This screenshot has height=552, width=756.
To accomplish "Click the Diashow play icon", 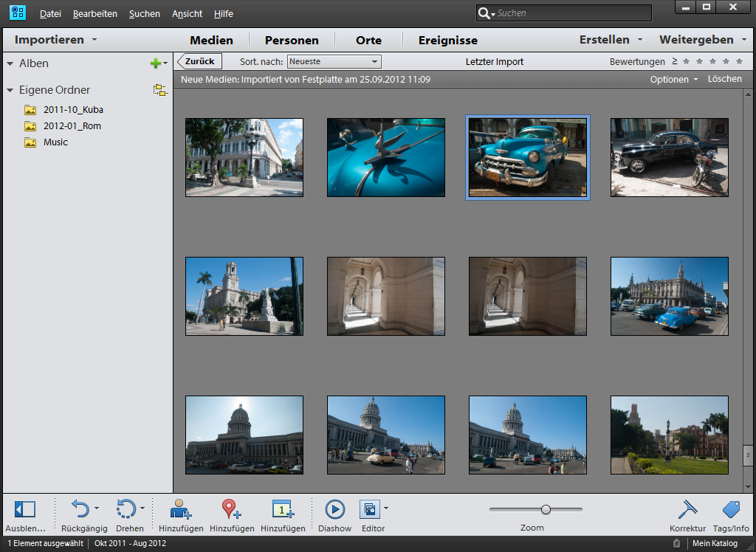I will coord(334,509).
